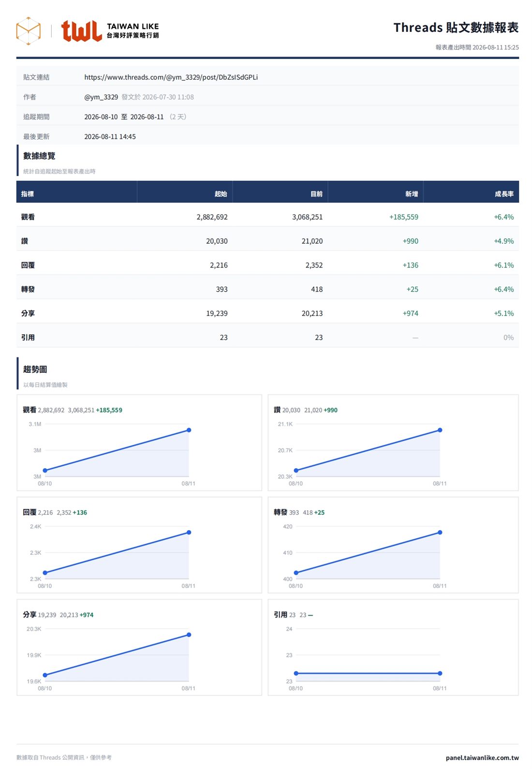Image resolution: width=532 pixels, height=769 pixels.
Task: Select views current value 3,068,251 in table
Action: click(307, 217)
